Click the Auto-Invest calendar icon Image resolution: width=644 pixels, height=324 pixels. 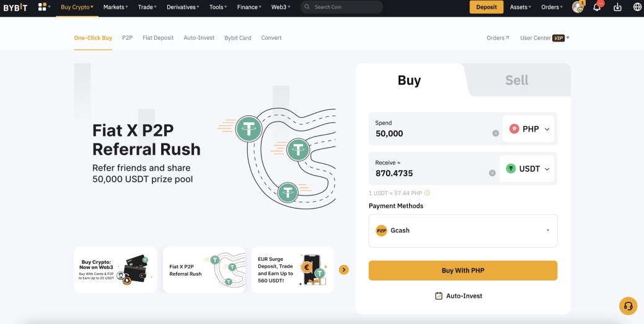click(439, 295)
